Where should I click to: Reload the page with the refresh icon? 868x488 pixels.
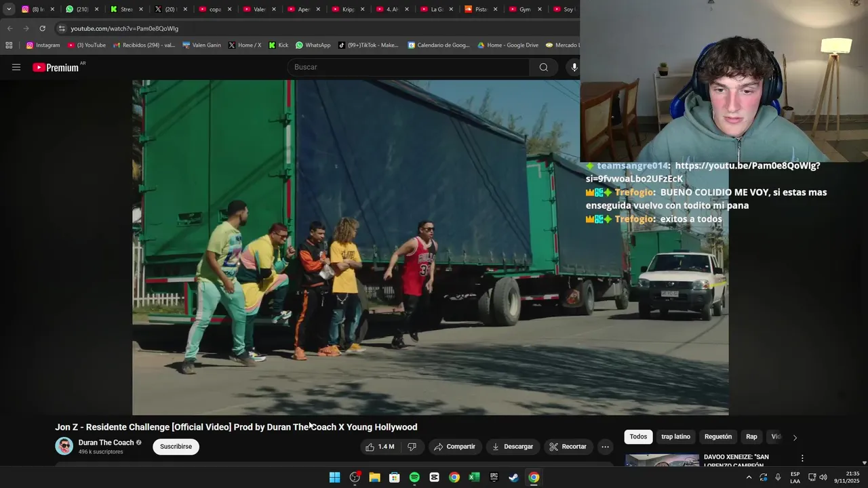pyautogui.click(x=42, y=28)
